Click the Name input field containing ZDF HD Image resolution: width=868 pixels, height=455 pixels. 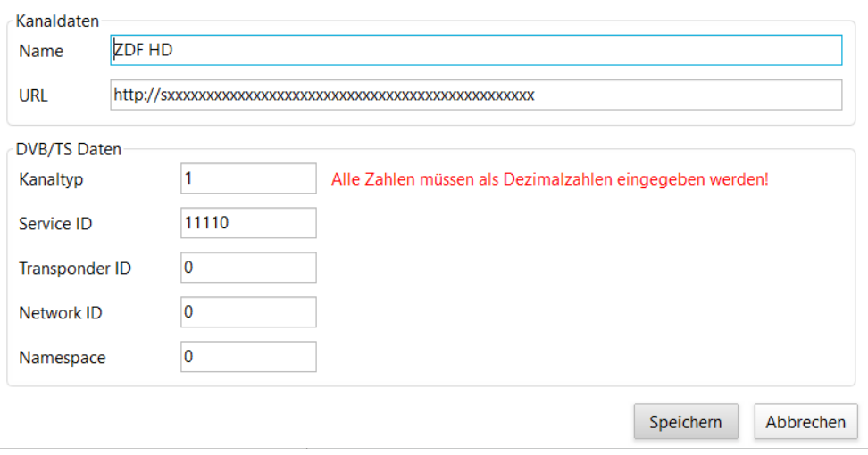click(x=476, y=51)
